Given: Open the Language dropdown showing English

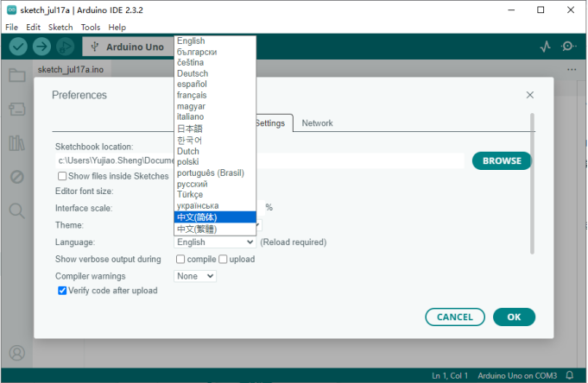Looking at the screenshot, I should 215,242.
